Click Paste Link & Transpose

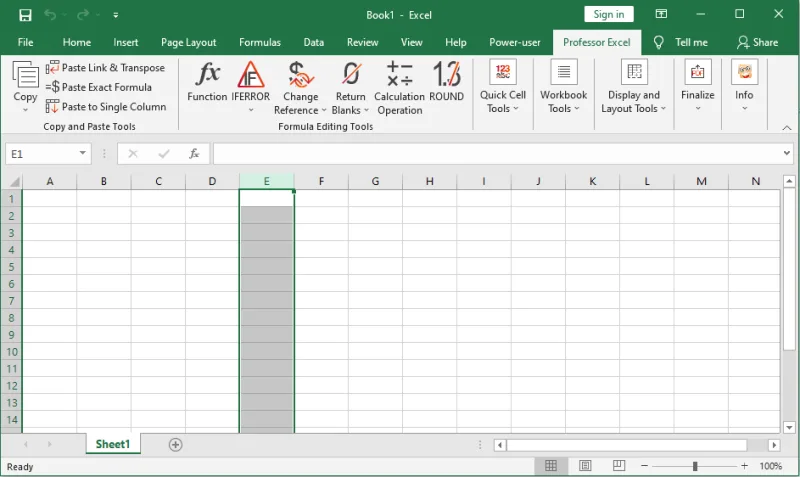(x=106, y=68)
